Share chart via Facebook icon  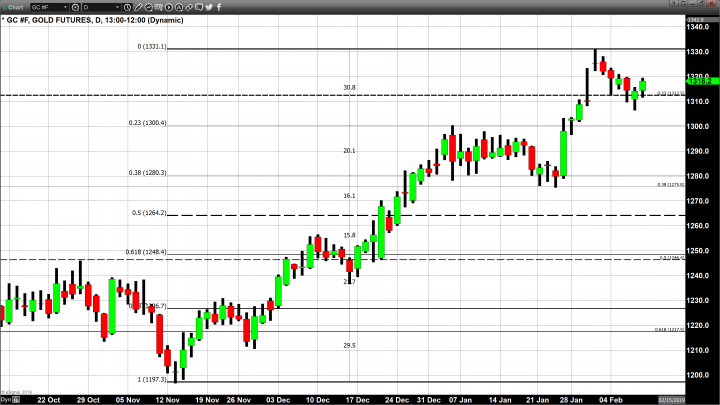point(219,7)
